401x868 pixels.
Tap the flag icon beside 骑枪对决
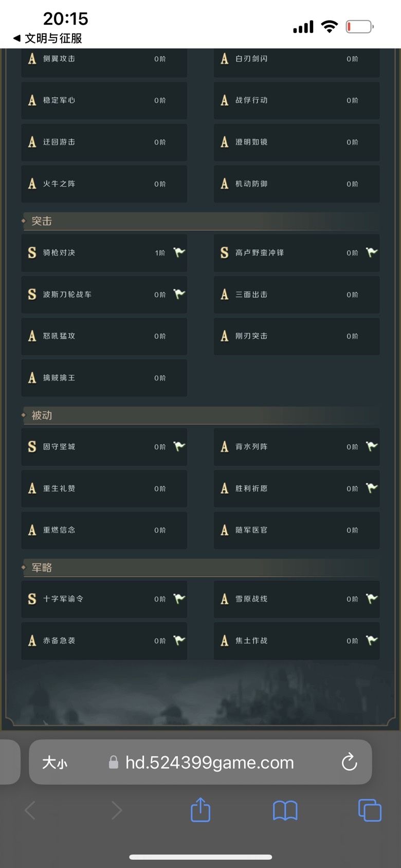pyautogui.click(x=179, y=252)
